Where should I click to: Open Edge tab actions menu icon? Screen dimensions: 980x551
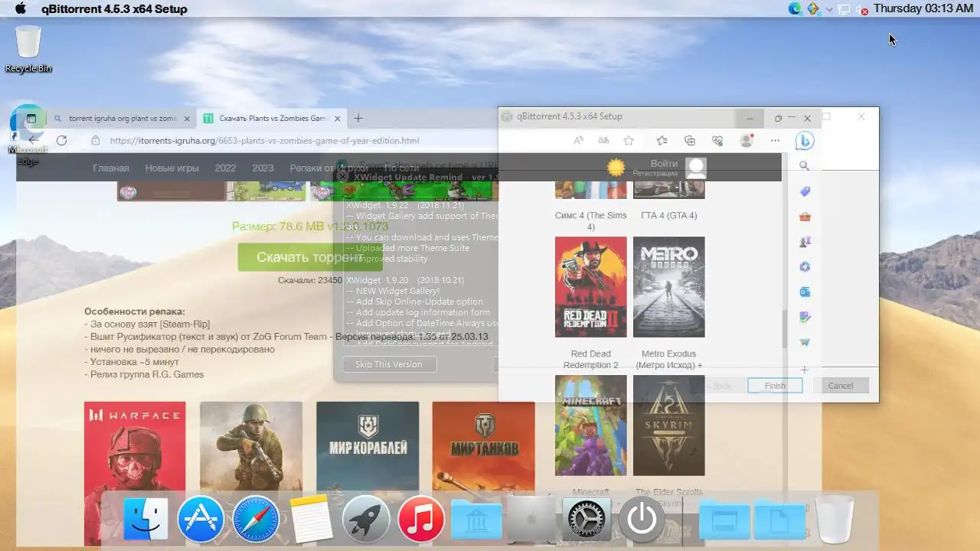pos(31,119)
